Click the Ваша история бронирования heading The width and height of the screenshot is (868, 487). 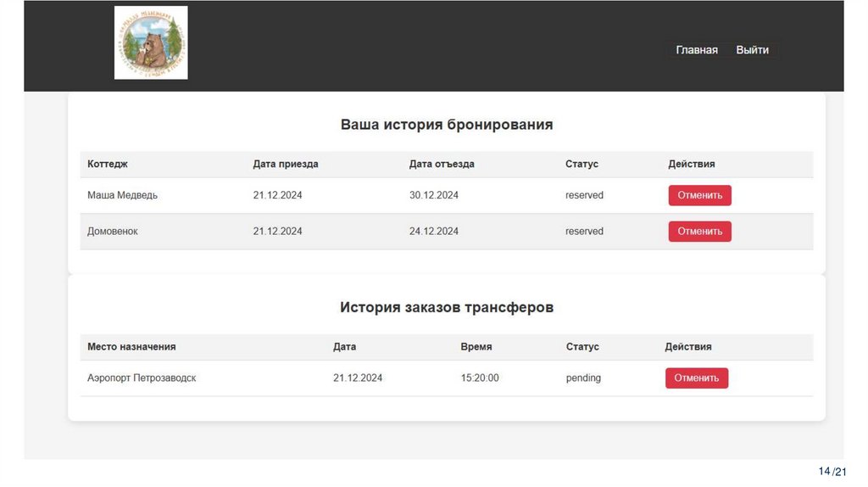coord(447,125)
